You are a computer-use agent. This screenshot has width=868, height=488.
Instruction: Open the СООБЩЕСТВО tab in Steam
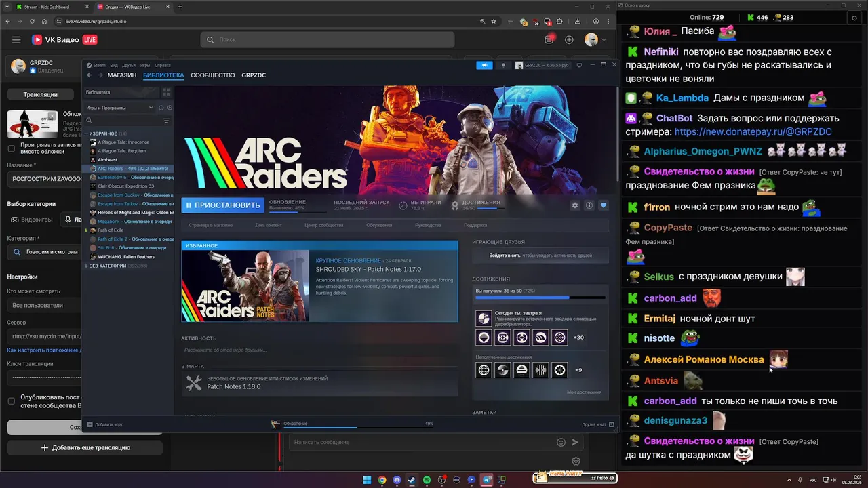point(213,75)
